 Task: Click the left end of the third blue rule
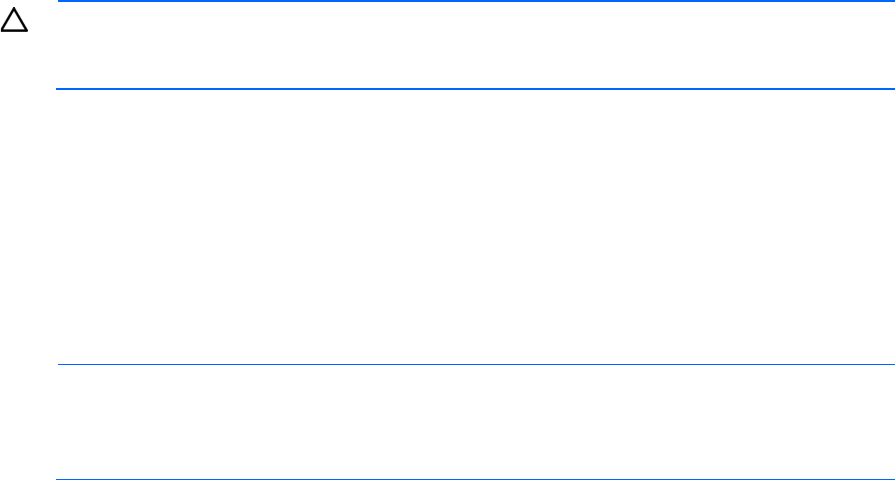(x=60, y=365)
